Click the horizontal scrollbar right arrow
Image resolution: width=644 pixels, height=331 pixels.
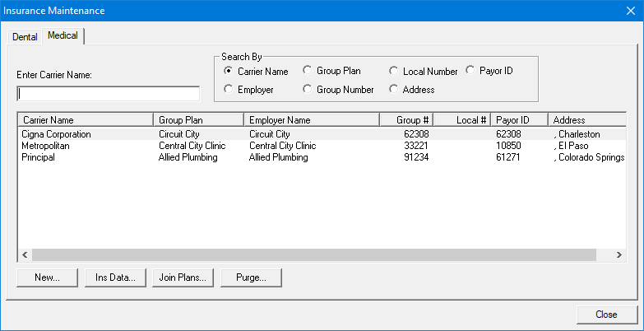pyautogui.click(x=619, y=255)
